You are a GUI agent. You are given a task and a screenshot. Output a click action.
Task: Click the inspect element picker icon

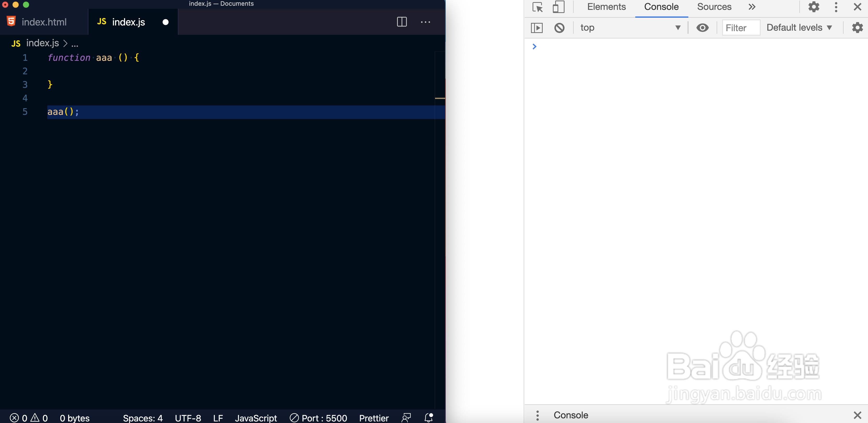537,7
